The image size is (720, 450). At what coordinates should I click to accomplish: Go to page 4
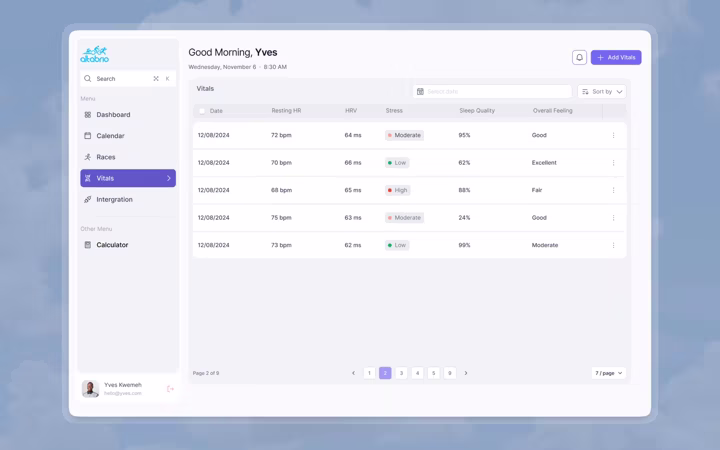tap(417, 373)
